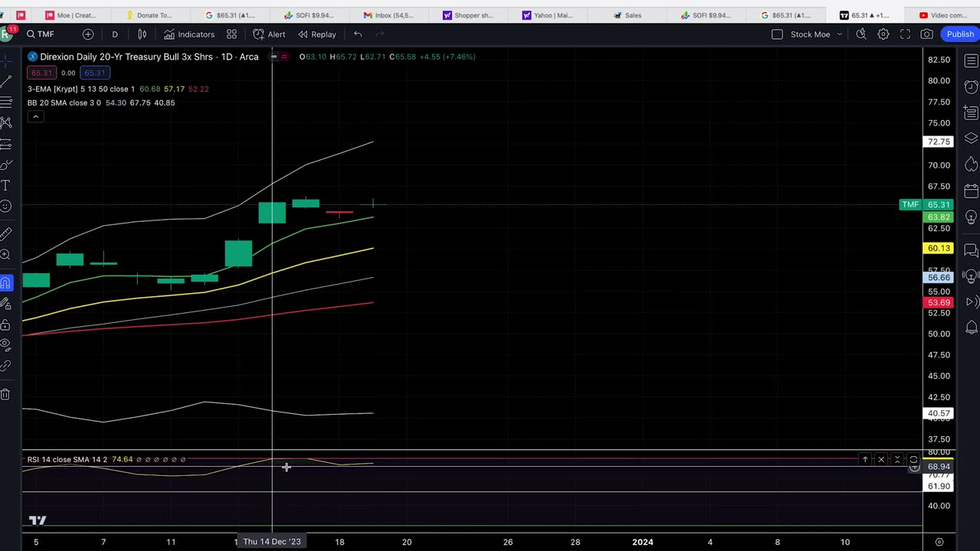The height and width of the screenshot is (551, 980).
Task: Open the alerts clock panel
Action: 971,86
